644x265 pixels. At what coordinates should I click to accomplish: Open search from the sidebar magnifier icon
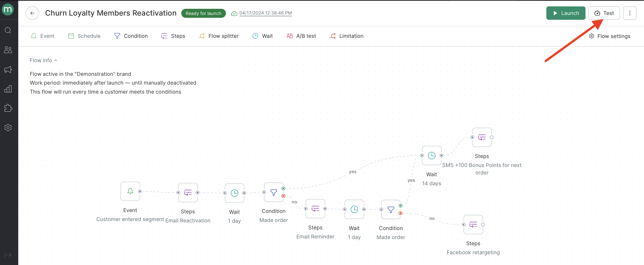pos(8,30)
